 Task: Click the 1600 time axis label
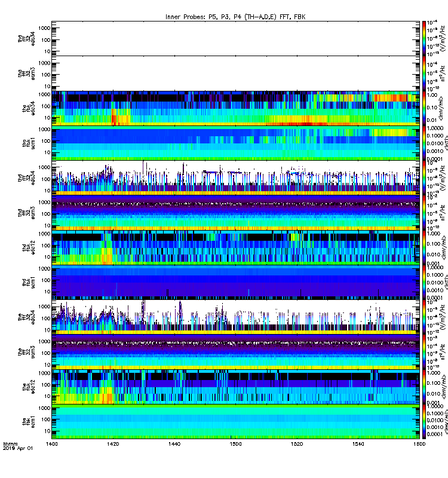(x=419, y=444)
